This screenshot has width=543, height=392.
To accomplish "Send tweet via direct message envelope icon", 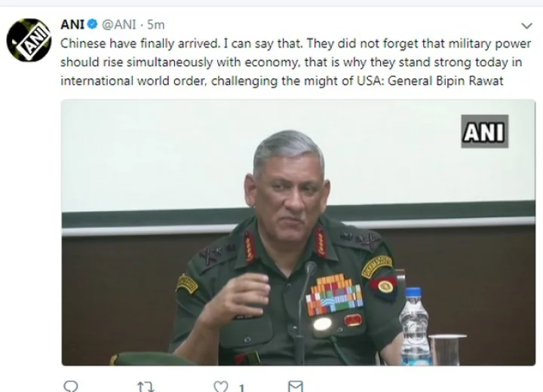I will (x=296, y=385).
